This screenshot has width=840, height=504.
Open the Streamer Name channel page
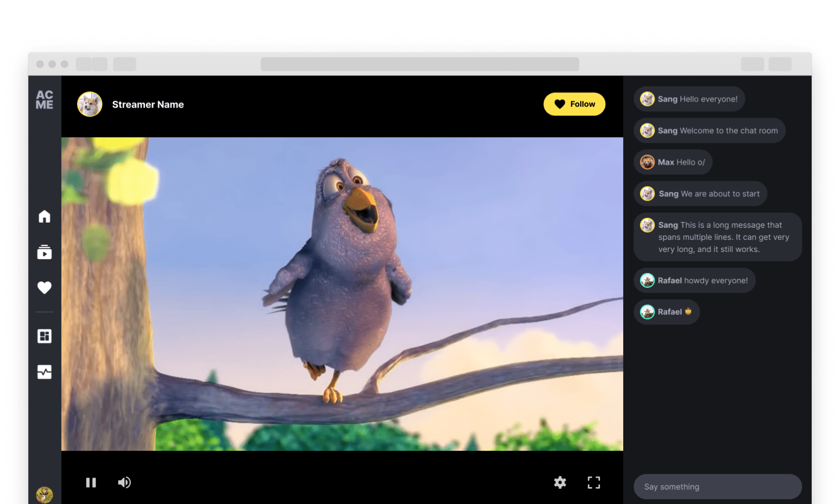click(x=148, y=104)
